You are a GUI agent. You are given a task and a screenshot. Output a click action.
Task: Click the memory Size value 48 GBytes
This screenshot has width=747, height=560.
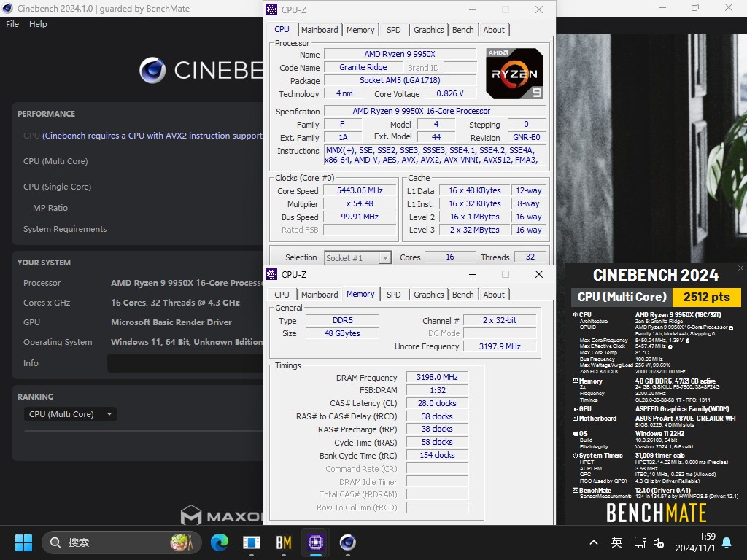tap(342, 333)
